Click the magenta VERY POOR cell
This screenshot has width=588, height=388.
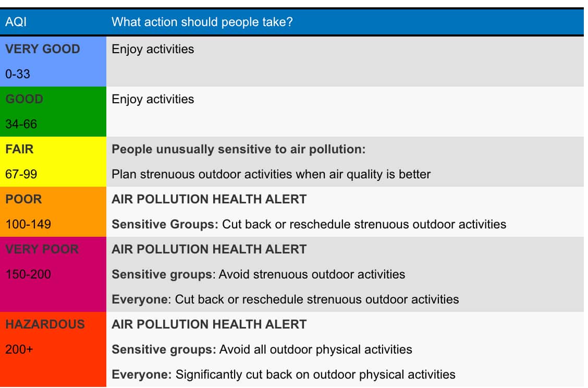point(53,274)
